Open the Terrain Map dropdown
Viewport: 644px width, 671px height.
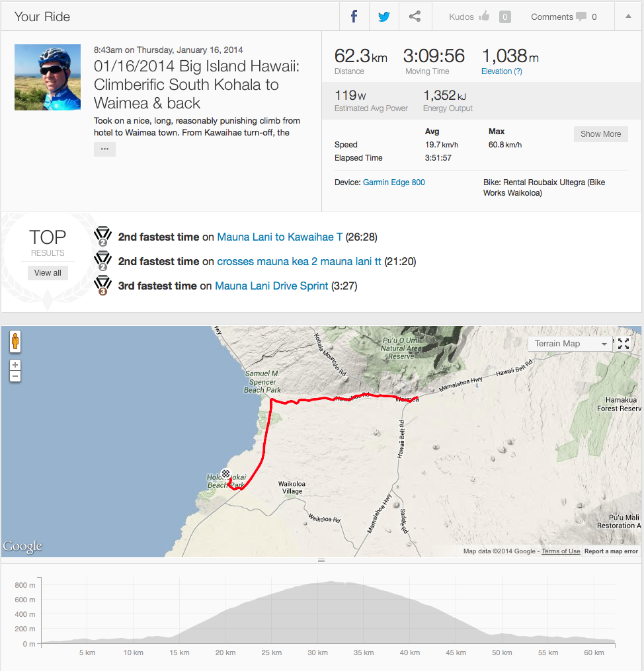(x=568, y=344)
